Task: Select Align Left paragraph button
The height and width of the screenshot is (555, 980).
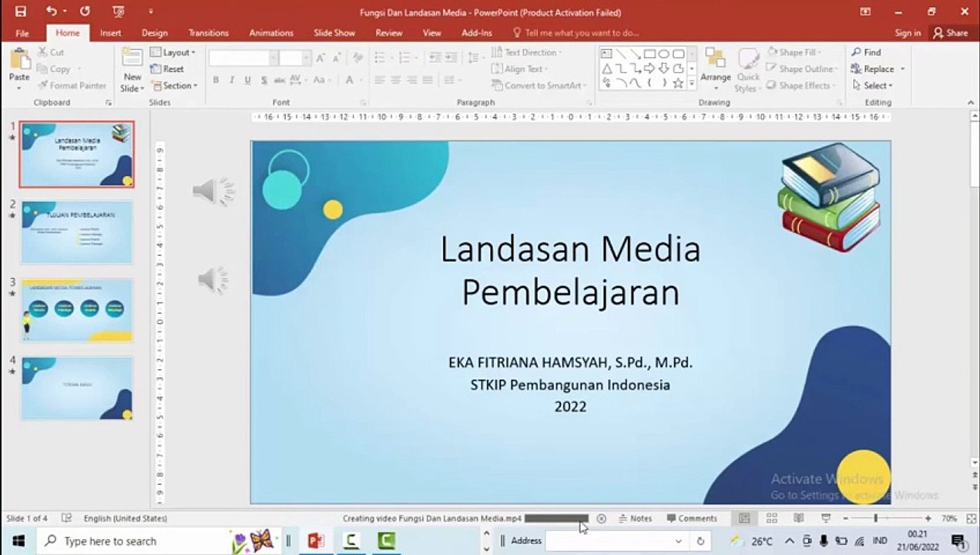Action: tap(379, 80)
